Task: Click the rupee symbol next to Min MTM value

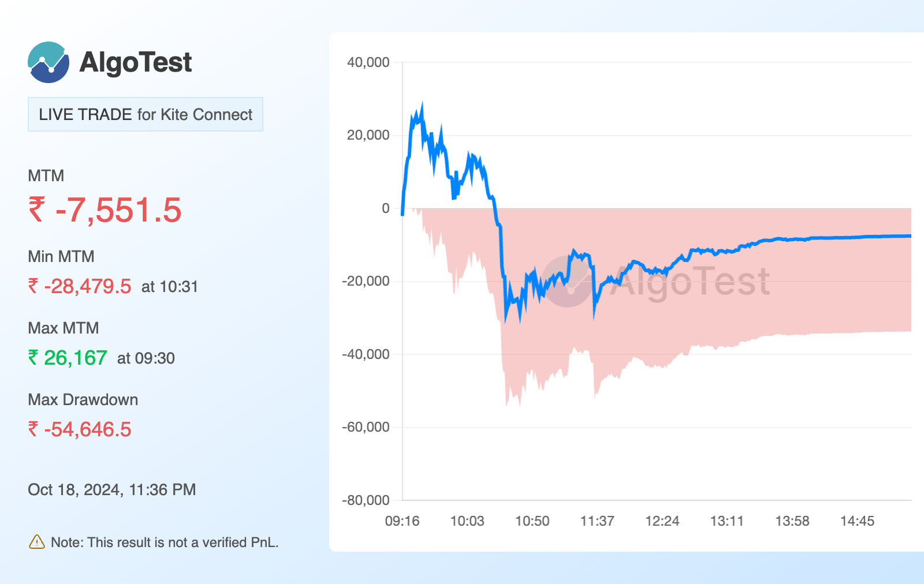Action: click(x=33, y=286)
